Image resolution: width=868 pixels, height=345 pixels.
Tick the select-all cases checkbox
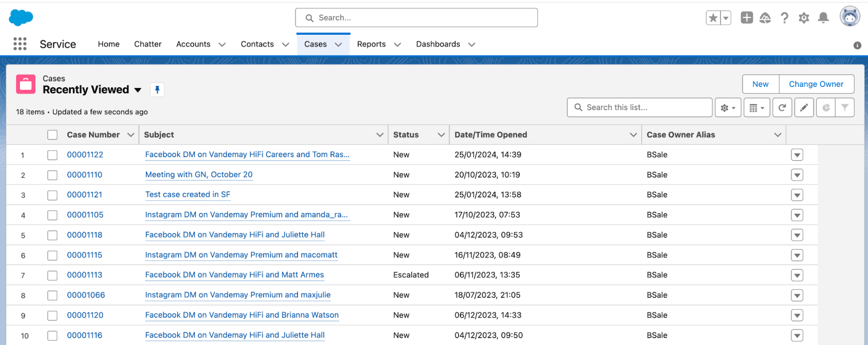(x=53, y=135)
